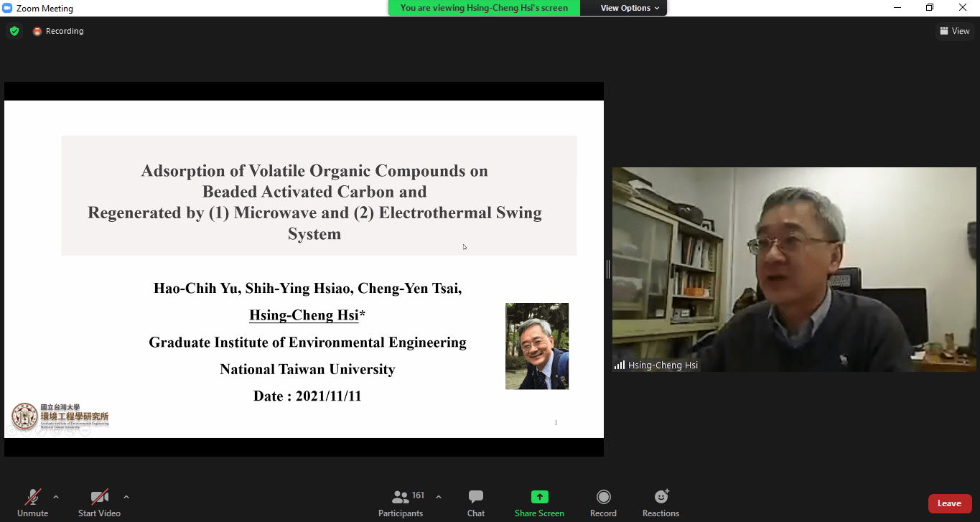Leave the meeting
The image size is (980, 522).
click(949, 503)
